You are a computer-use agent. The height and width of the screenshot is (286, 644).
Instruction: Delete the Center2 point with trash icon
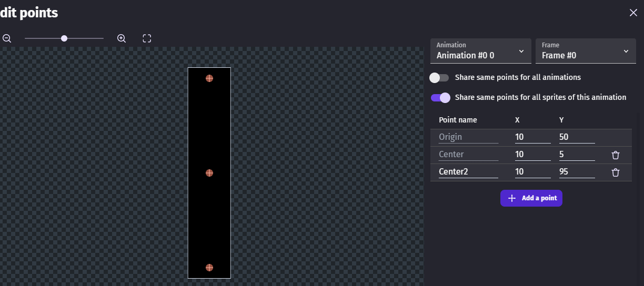[x=616, y=172]
